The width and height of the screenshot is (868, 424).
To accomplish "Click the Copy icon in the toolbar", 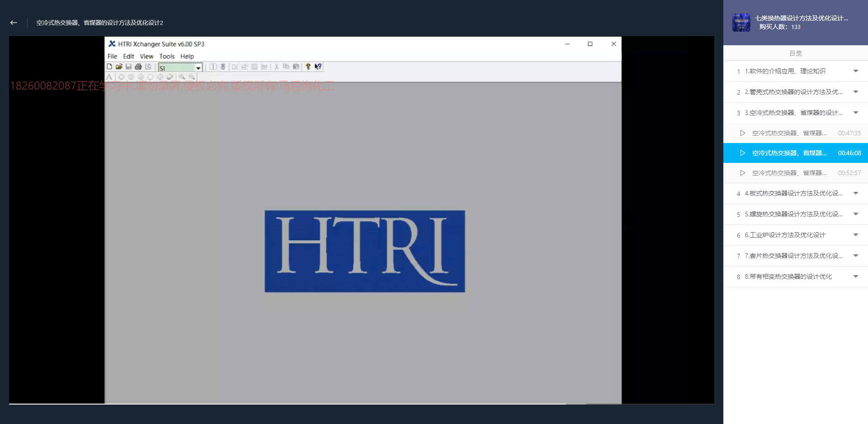I will (x=286, y=67).
